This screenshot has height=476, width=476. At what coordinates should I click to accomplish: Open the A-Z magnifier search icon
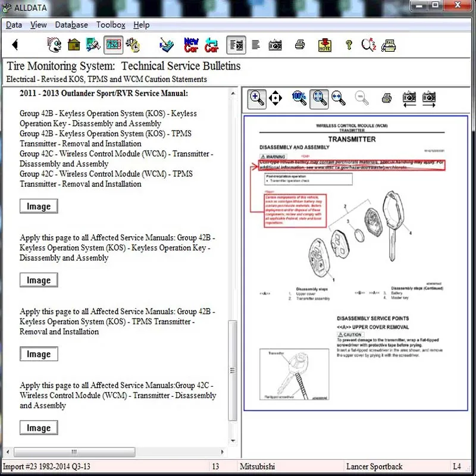[369, 45]
